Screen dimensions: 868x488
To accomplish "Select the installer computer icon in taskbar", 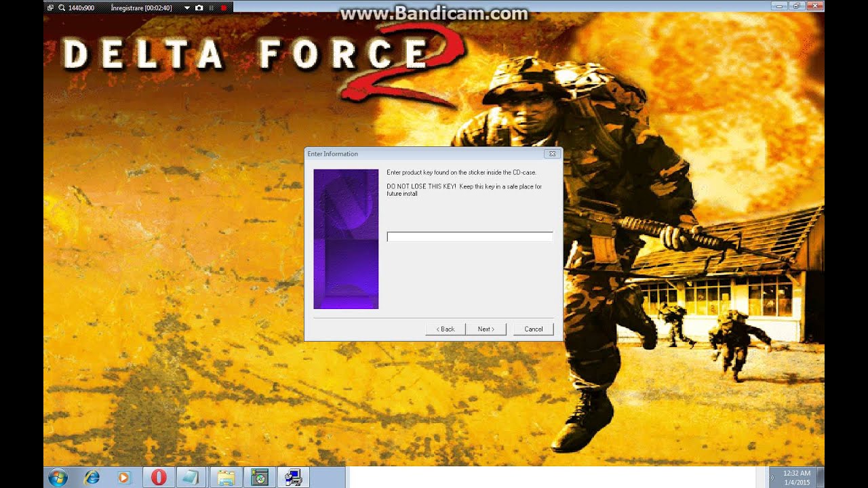I will click(294, 477).
